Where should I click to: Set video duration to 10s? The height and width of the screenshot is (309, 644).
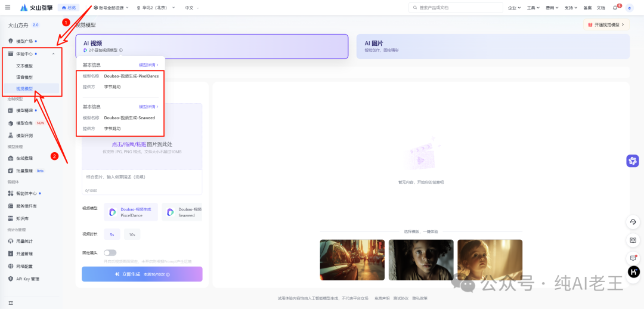coord(132,234)
